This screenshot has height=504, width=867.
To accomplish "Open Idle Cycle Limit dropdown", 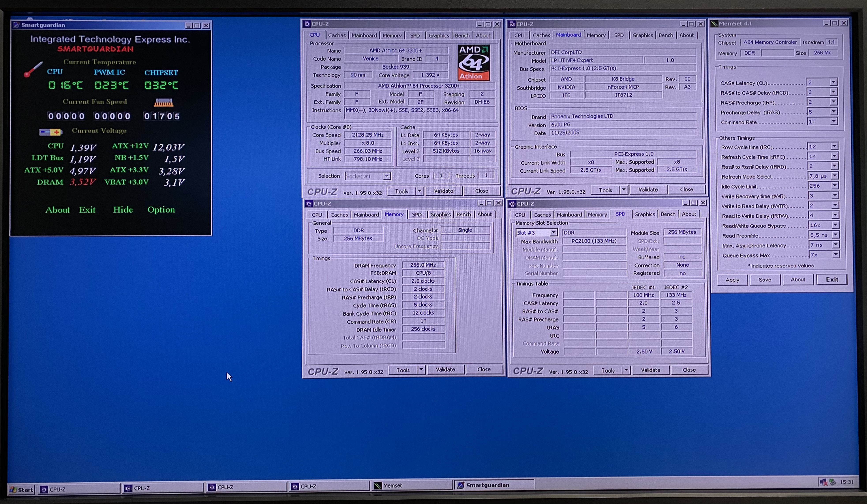I will click(835, 186).
